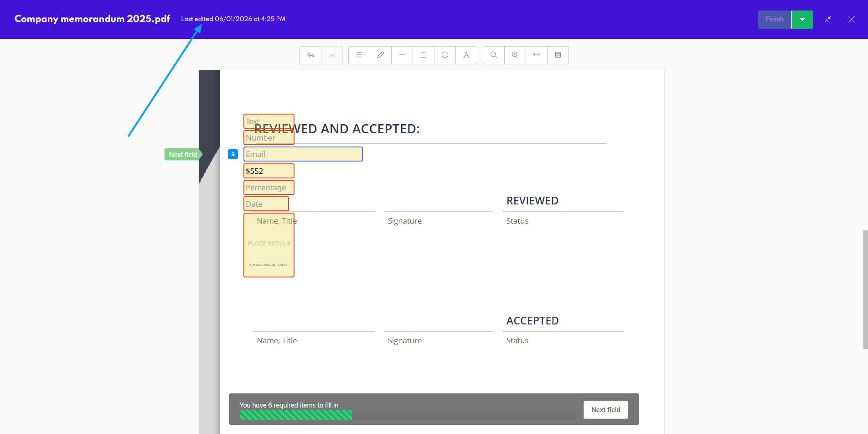Click the undo arrow in toolbar
868x434 pixels.
[x=310, y=55]
